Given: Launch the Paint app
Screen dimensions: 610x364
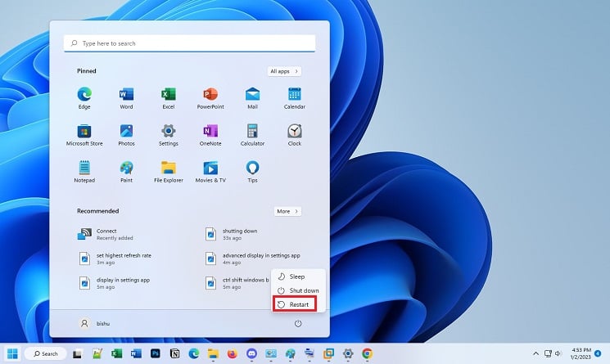Looking at the screenshot, I should point(126,172).
